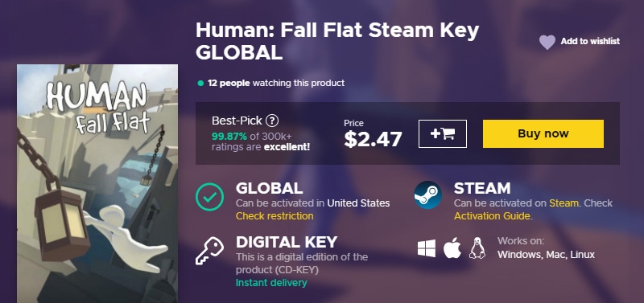Click the heart wishlist icon
The height and width of the screenshot is (303, 644).
tap(547, 42)
